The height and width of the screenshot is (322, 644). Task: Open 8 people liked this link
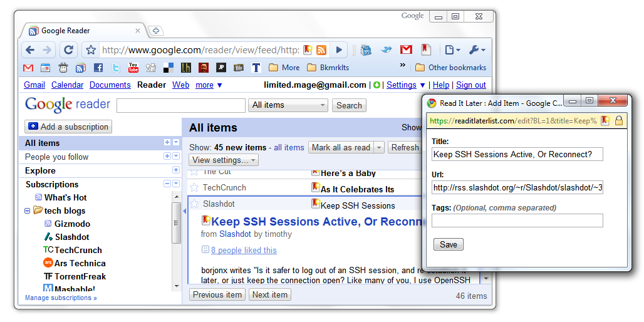pos(244,250)
